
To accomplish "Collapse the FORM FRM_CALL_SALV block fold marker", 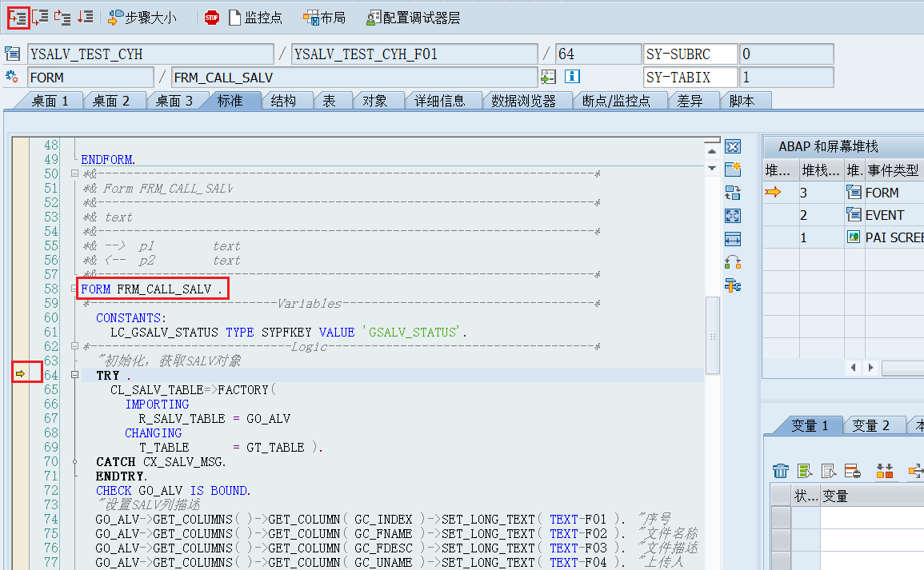I will pyautogui.click(x=74, y=289).
